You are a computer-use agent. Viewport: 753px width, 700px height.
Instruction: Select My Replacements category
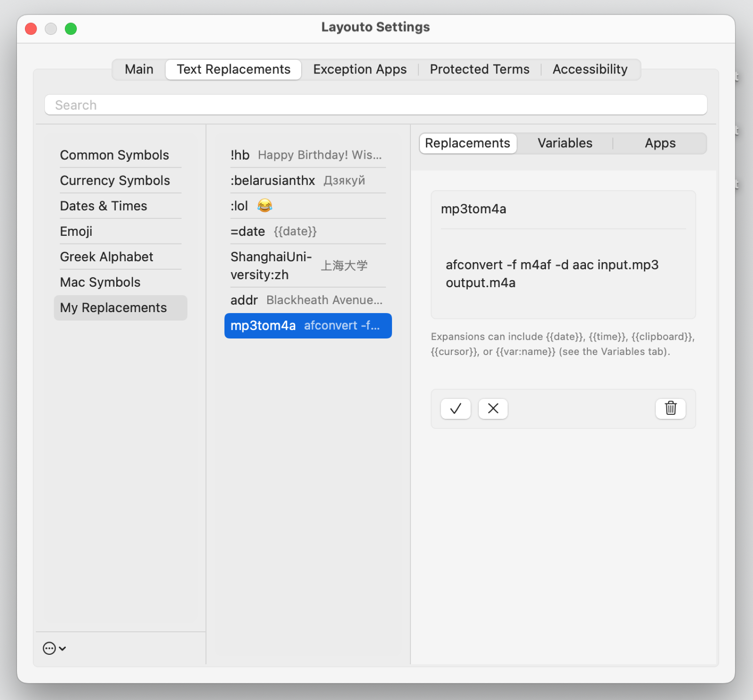tap(120, 307)
